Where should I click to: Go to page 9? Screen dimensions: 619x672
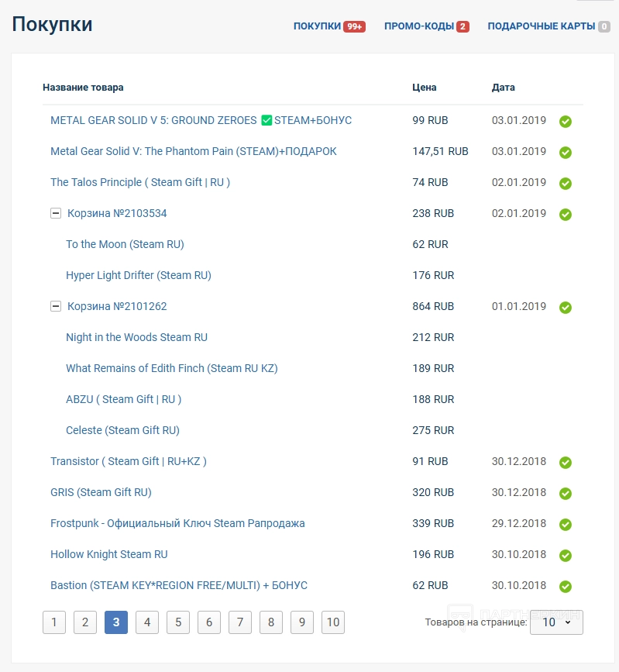pyautogui.click(x=302, y=622)
